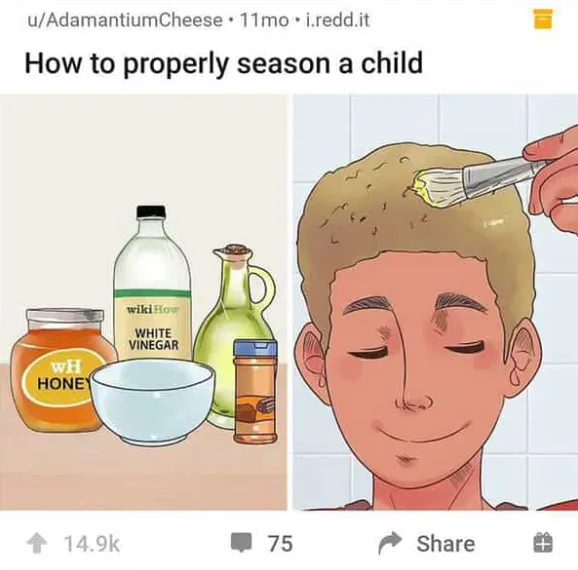Click the spice shaker in image
Viewport: 578px width, 570px height.
click(x=255, y=391)
